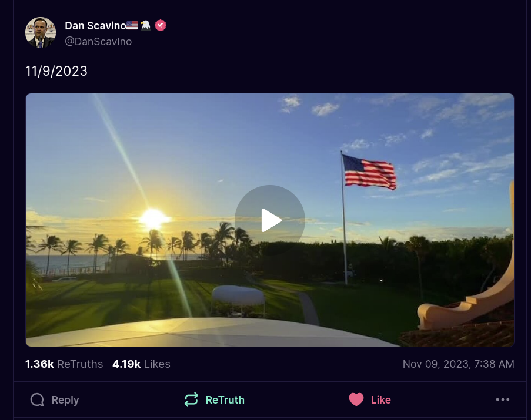Select the 11/9/2023 post text

[x=56, y=71]
